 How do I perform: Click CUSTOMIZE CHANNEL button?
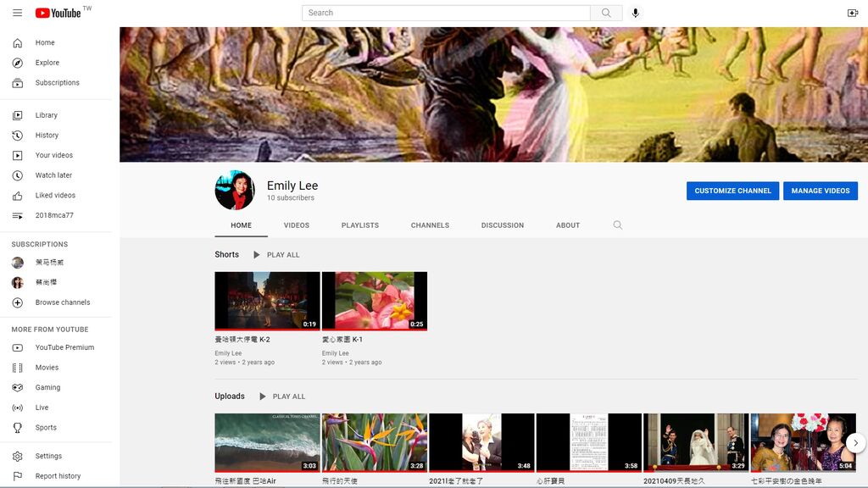tap(733, 191)
